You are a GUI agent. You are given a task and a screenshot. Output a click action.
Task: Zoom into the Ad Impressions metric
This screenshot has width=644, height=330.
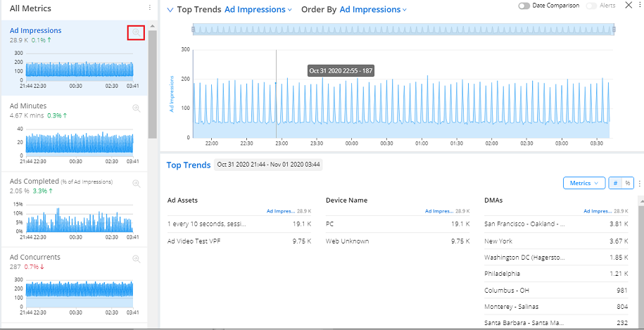click(x=137, y=32)
